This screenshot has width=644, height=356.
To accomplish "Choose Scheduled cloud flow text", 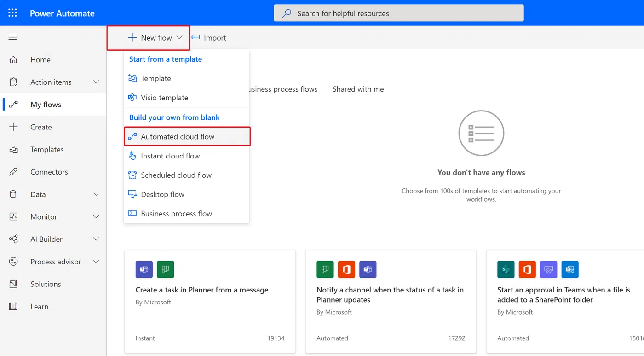I will point(176,175).
